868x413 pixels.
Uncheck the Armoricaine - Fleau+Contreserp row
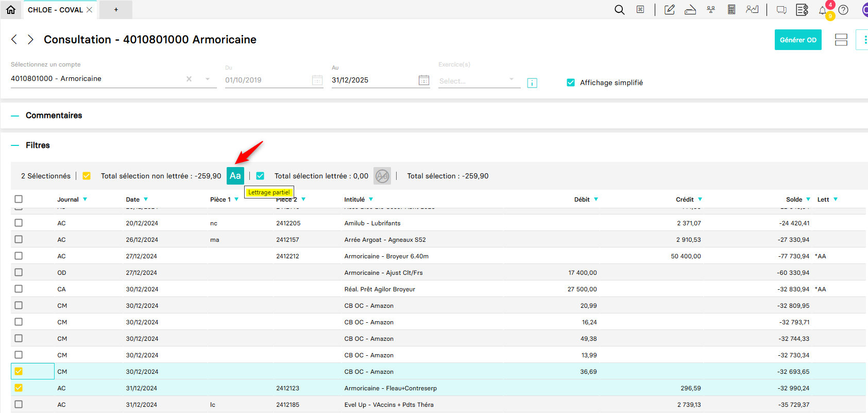(x=19, y=388)
